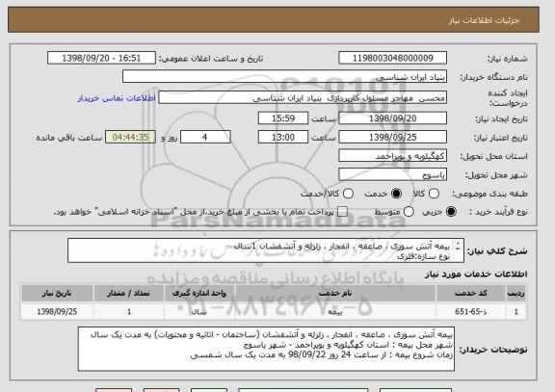Screen dimensions: 555x392
Task: Click the quantity cell in row 1
Action: tap(129, 312)
